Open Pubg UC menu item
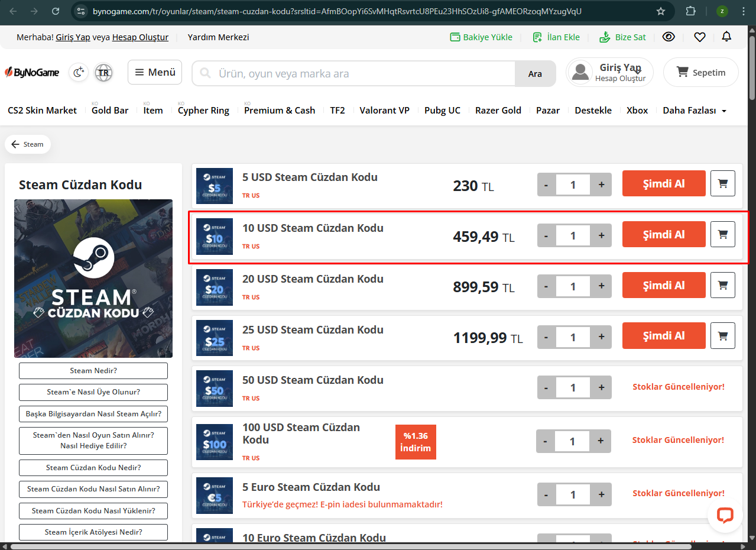756x550 pixels. [x=442, y=110]
